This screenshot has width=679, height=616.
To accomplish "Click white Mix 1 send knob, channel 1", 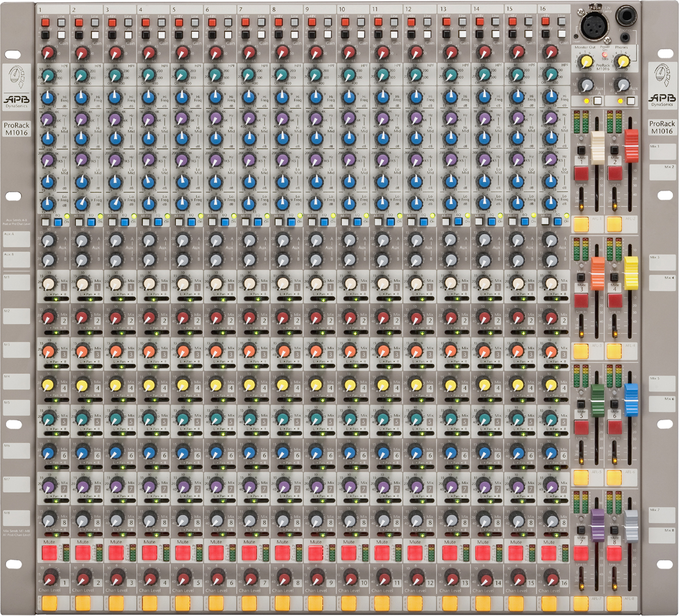I will point(48,283).
